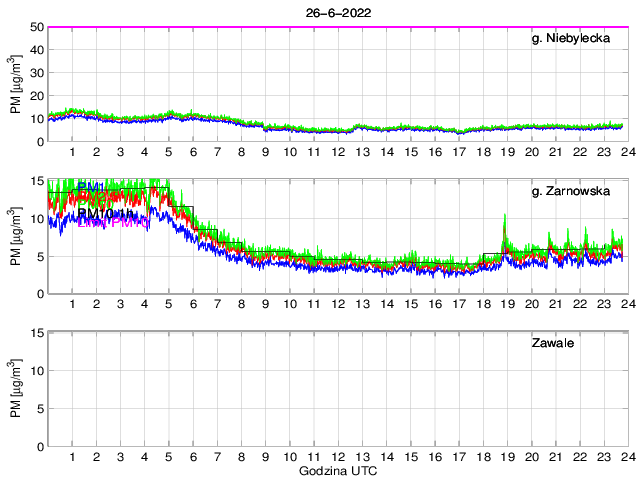Click the Zawale plot PM y-axis label
The height and width of the screenshot is (480, 640).
point(15,390)
